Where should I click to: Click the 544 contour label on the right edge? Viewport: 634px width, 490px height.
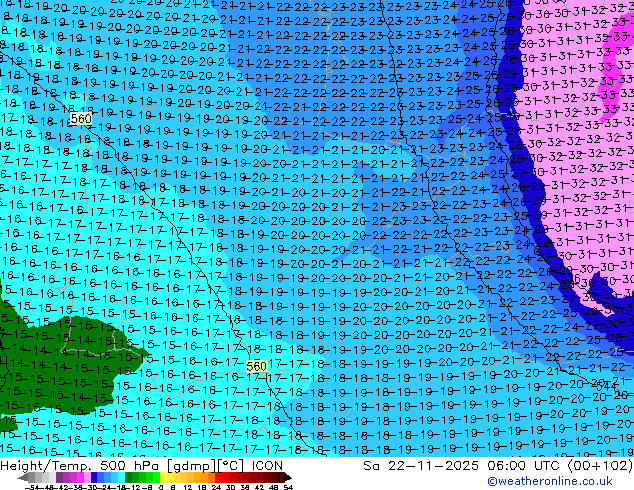pyautogui.click(x=606, y=386)
